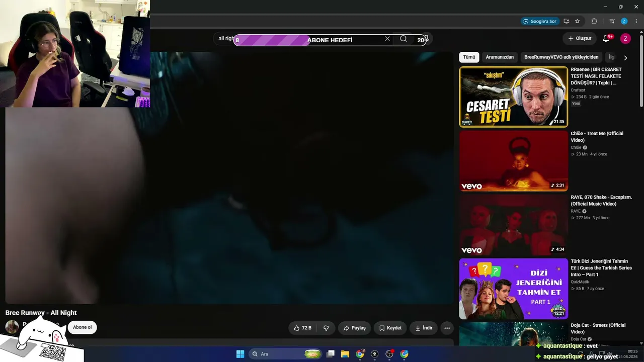Open the Chrome extensions puzzle icon
The image size is (644, 362).
click(x=594, y=21)
